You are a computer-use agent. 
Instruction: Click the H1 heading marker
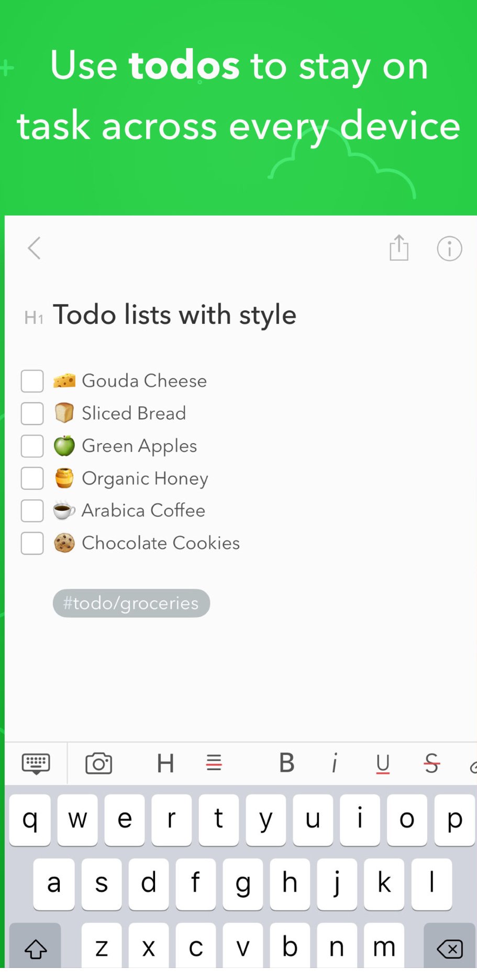tap(34, 318)
